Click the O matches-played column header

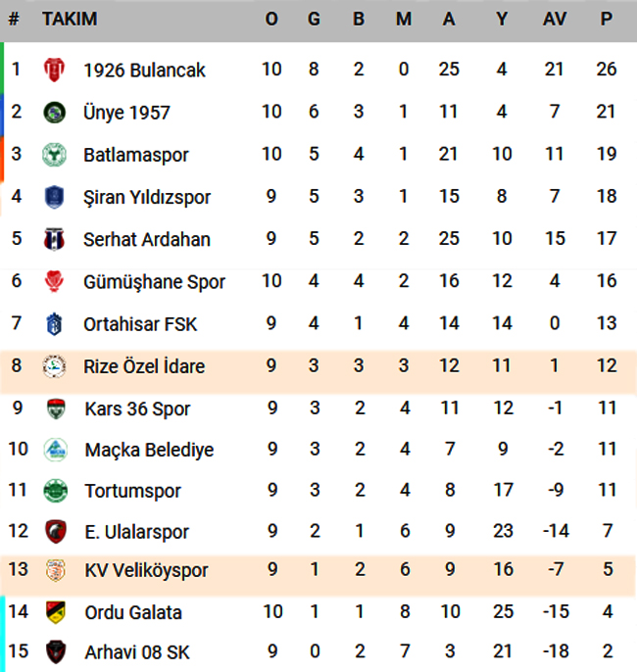pos(271,19)
